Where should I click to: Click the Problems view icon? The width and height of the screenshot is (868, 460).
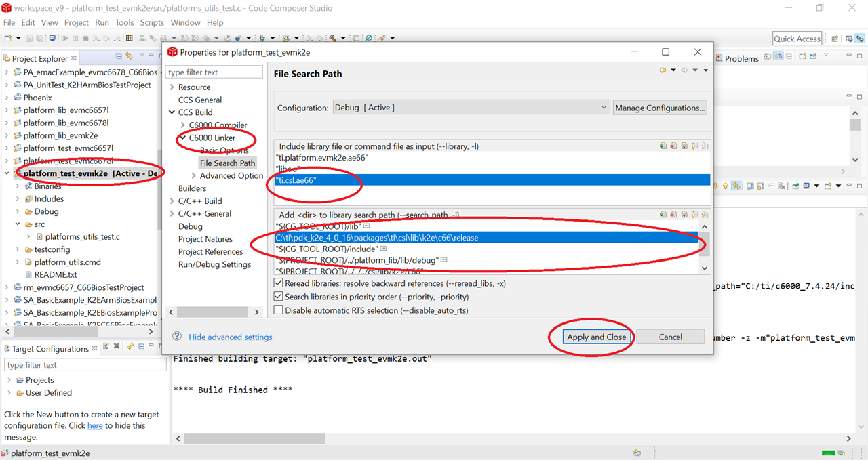point(719,58)
